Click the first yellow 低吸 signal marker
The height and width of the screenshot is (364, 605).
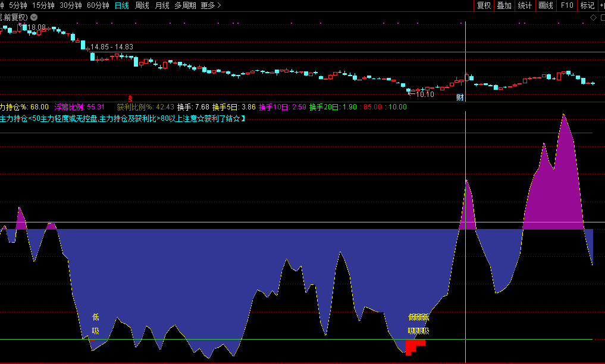pyautogui.click(x=95, y=324)
